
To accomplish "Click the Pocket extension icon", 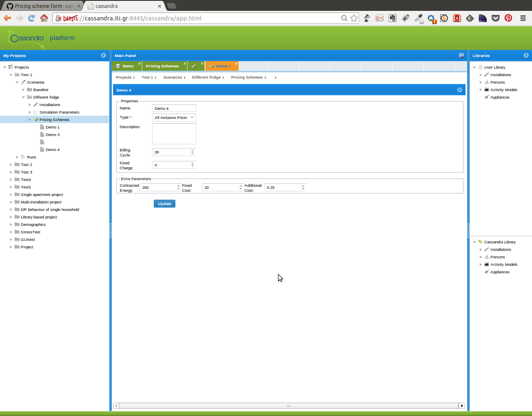I will [495, 18].
